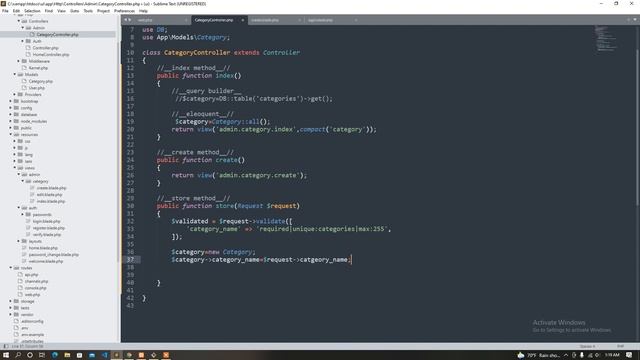Expand the Providers folder

coord(15,94)
